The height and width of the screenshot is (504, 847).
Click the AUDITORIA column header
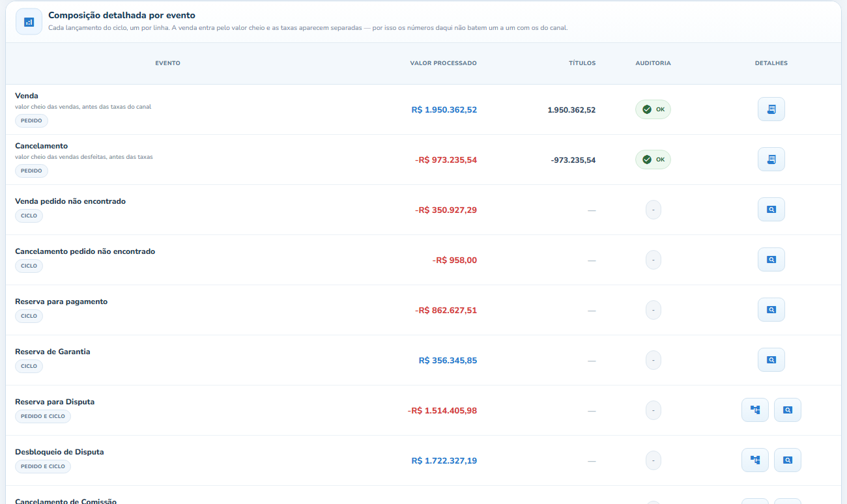click(x=653, y=63)
